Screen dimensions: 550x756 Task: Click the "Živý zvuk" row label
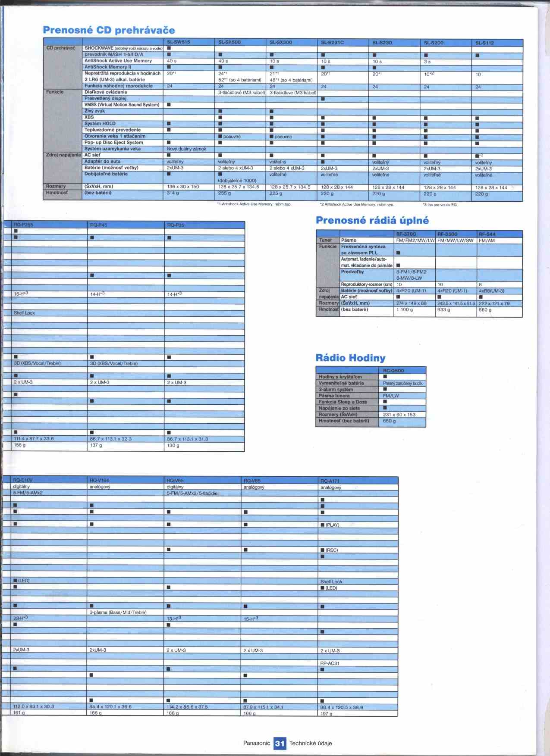95,111
